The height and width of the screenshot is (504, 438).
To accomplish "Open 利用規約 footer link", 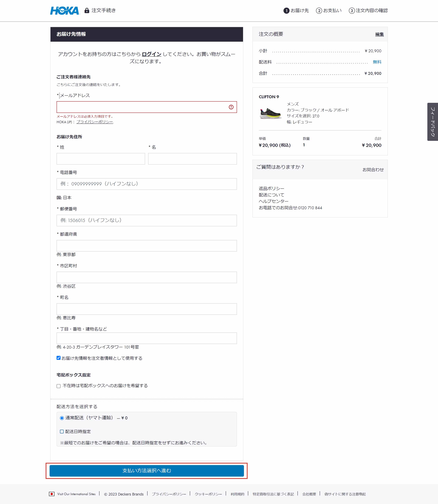I will (x=237, y=494).
